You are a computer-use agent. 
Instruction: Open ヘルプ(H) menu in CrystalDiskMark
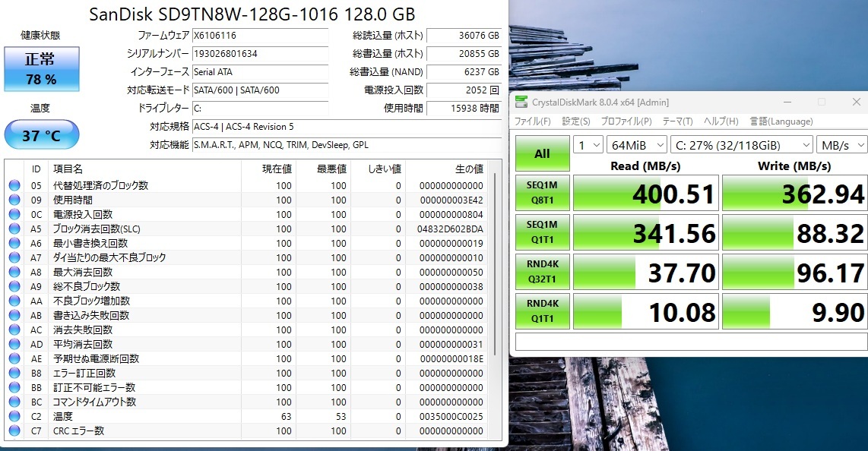coord(721,121)
